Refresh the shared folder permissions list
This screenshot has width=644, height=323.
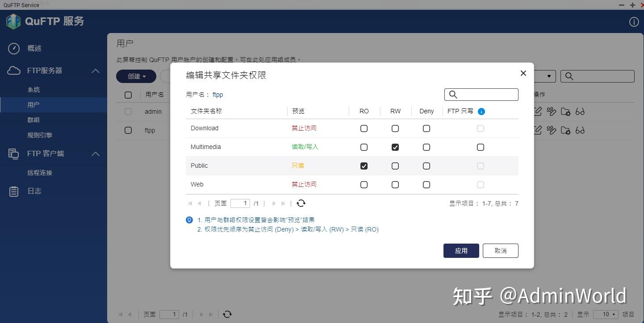point(301,203)
